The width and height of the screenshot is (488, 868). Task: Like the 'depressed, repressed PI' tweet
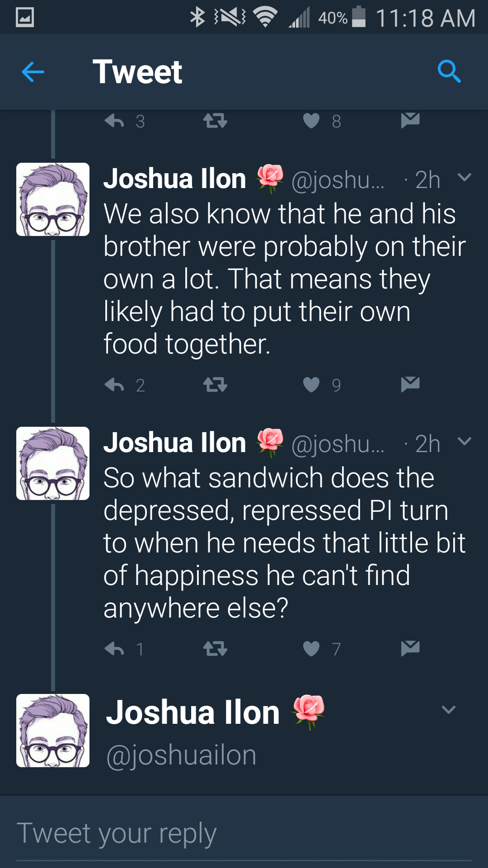pyautogui.click(x=311, y=649)
